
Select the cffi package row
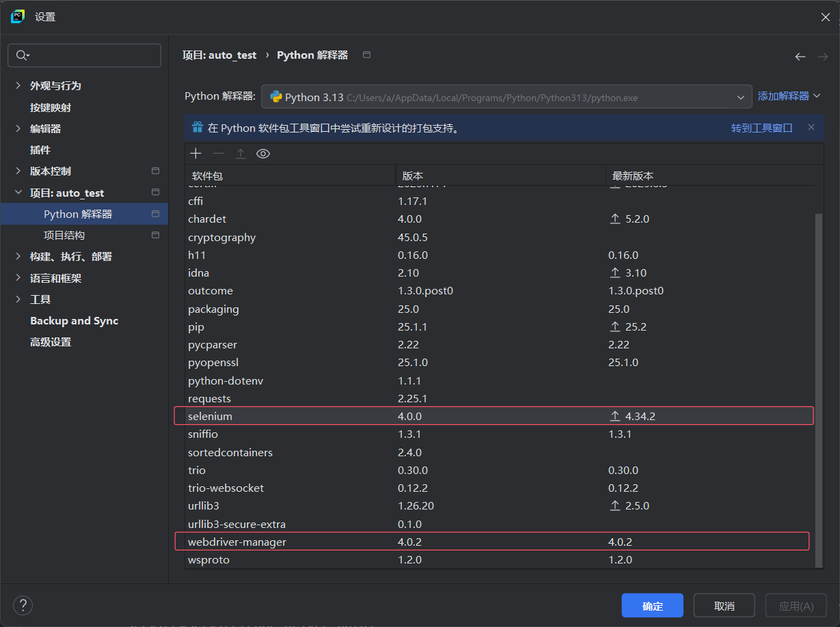tap(500, 201)
